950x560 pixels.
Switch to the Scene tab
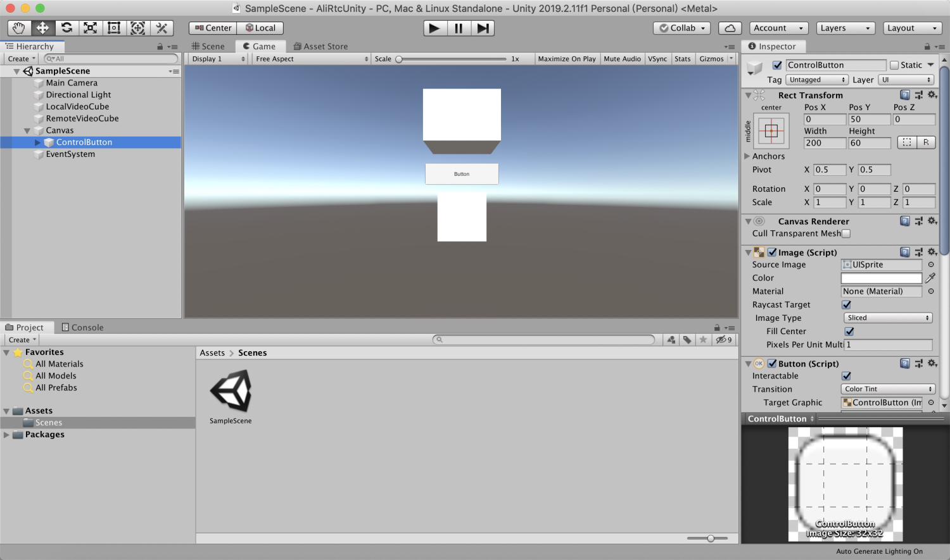208,46
